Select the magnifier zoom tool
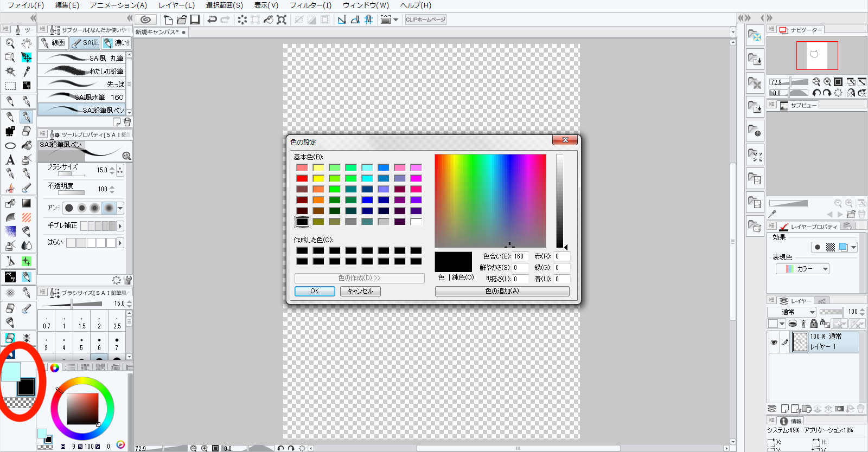Viewport: 868px width, 452px height. click(10, 43)
